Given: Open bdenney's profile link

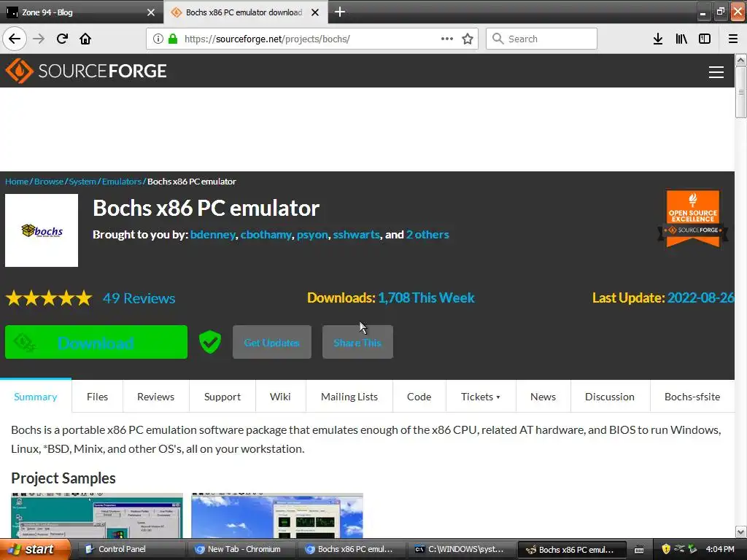Looking at the screenshot, I should click(212, 234).
